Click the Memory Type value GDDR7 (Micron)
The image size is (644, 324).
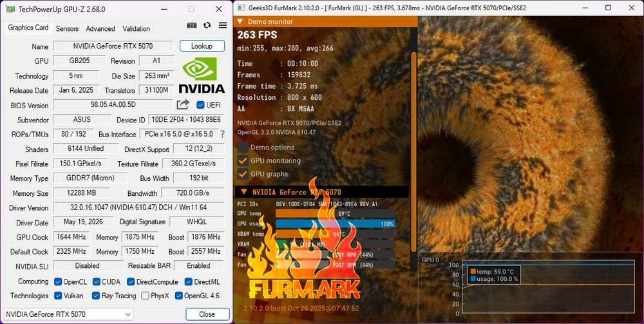[90, 178]
